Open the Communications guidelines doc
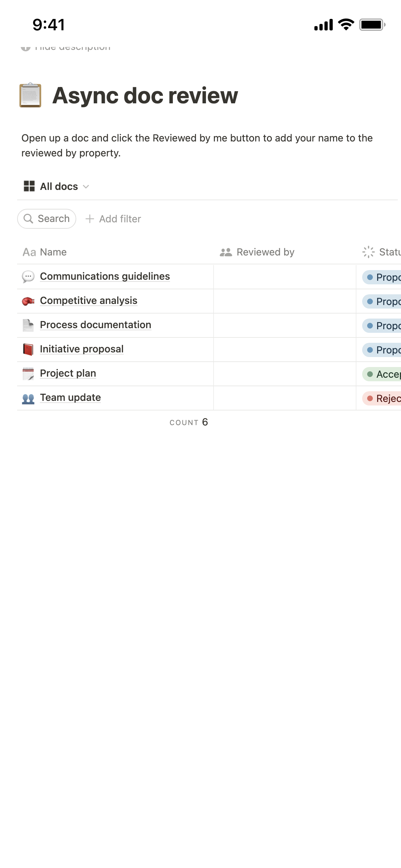The width and height of the screenshot is (401, 868). 105,277
